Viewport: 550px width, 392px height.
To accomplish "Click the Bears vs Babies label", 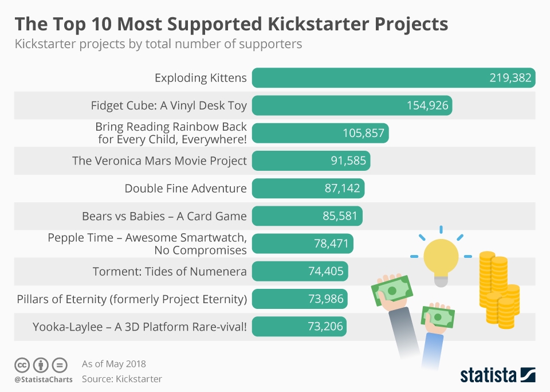I will [x=164, y=216].
